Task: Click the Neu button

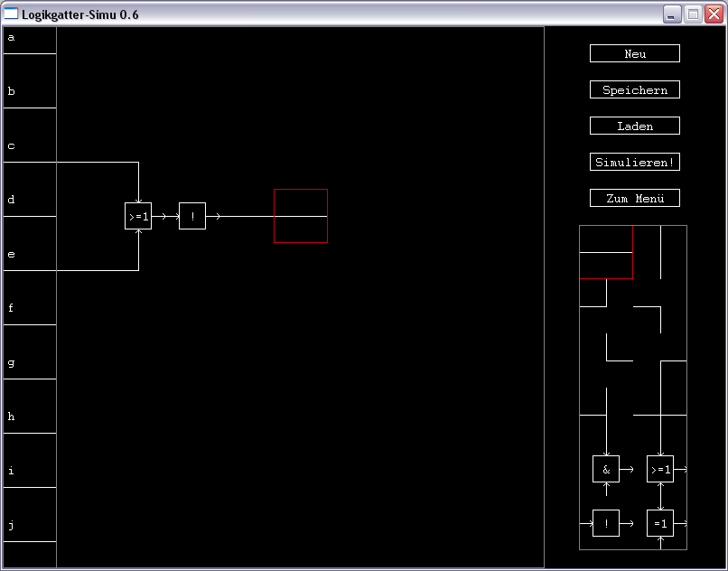Action: [x=634, y=53]
